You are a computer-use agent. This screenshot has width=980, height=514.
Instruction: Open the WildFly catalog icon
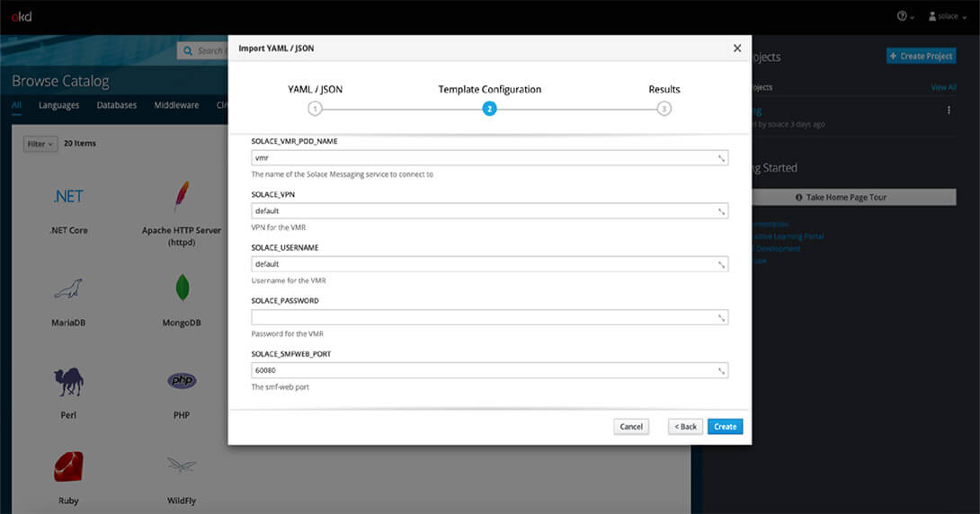tap(182, 465)
